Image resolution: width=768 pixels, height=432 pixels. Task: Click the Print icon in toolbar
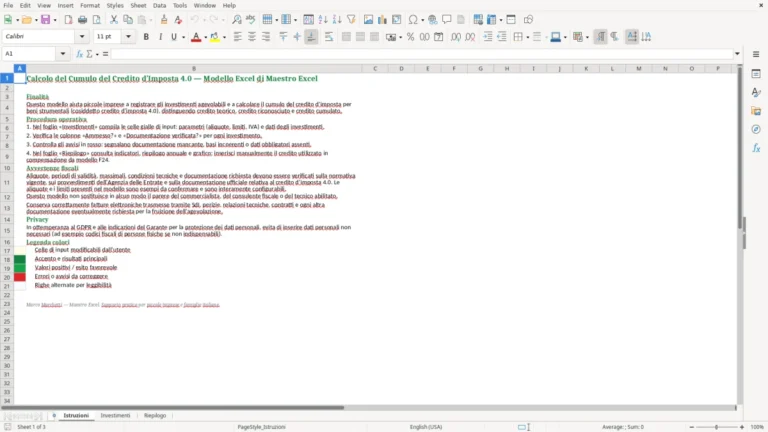[x=82, y=20]
